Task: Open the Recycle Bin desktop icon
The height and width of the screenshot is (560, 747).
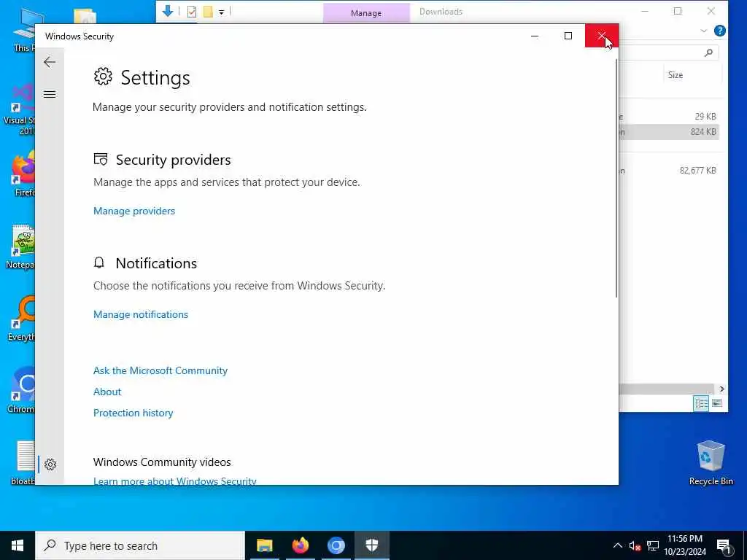Action: pos(711,462)
